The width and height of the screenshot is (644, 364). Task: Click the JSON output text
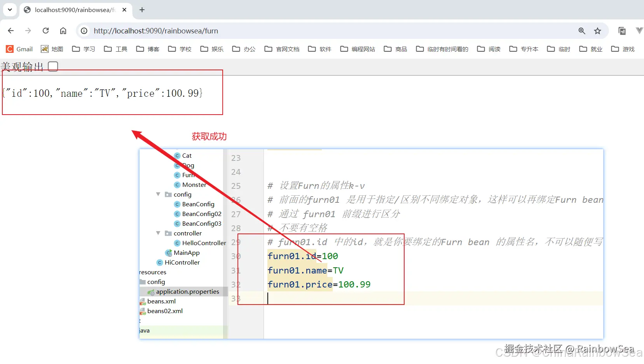103,93
